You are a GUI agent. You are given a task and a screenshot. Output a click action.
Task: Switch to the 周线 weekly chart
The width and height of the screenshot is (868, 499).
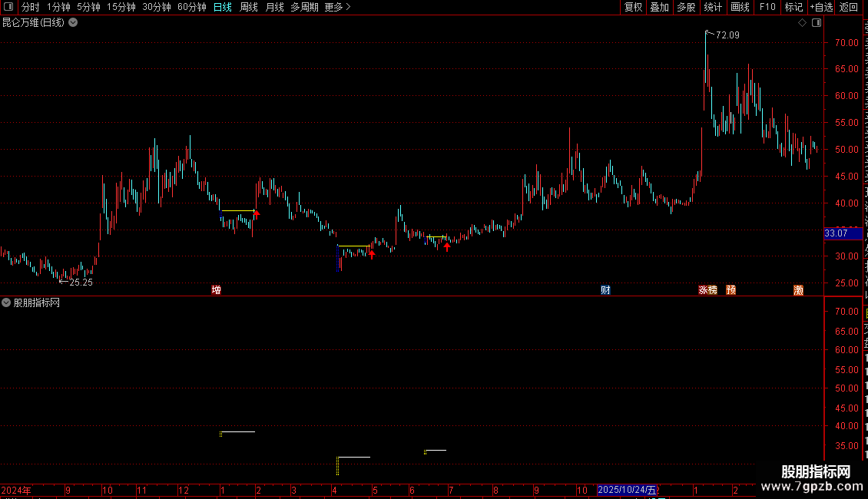pos(249,7)
